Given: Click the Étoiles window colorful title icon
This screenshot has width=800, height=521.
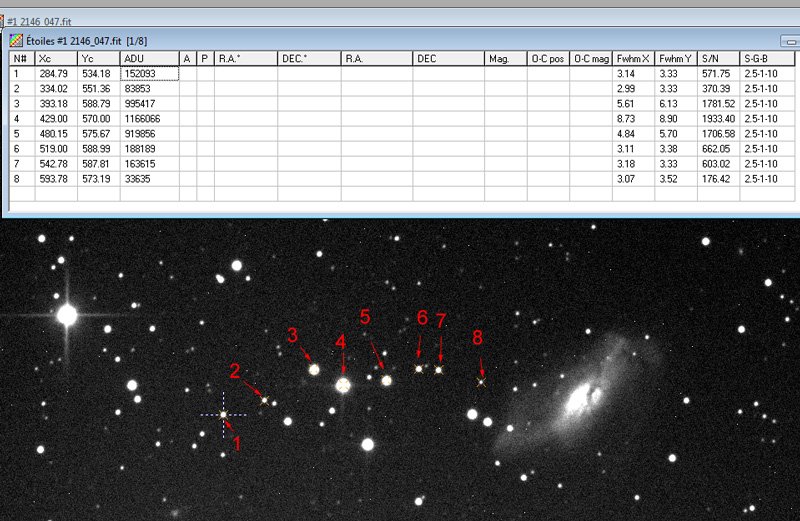Looking at the screenshot, I should pos(16,40).
